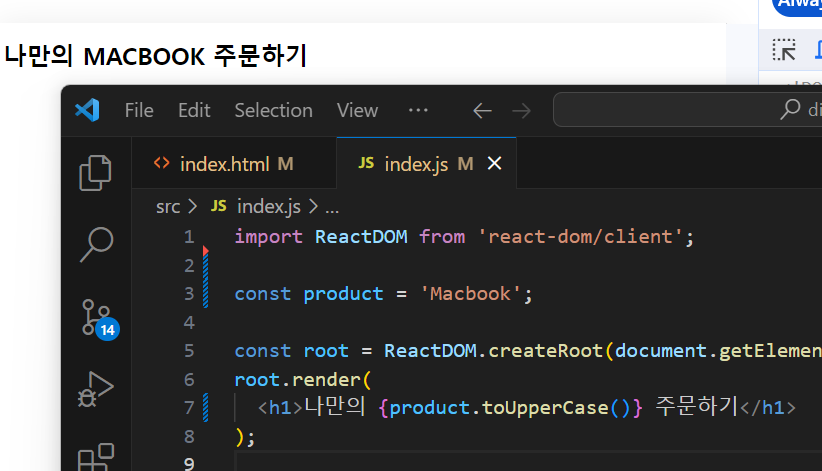Click toUpperCase in the JSX expression
The width and height of the screenshot is (822, 471).
pos(545,408)
